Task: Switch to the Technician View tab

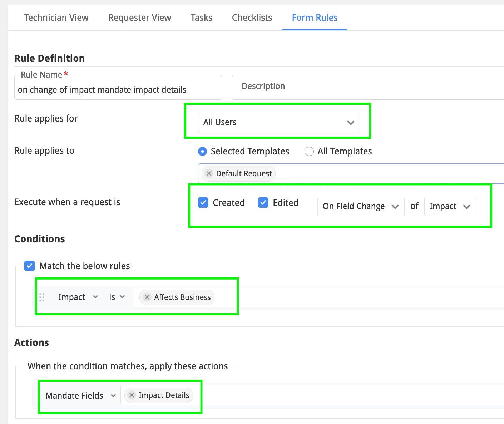Action: 56,18
